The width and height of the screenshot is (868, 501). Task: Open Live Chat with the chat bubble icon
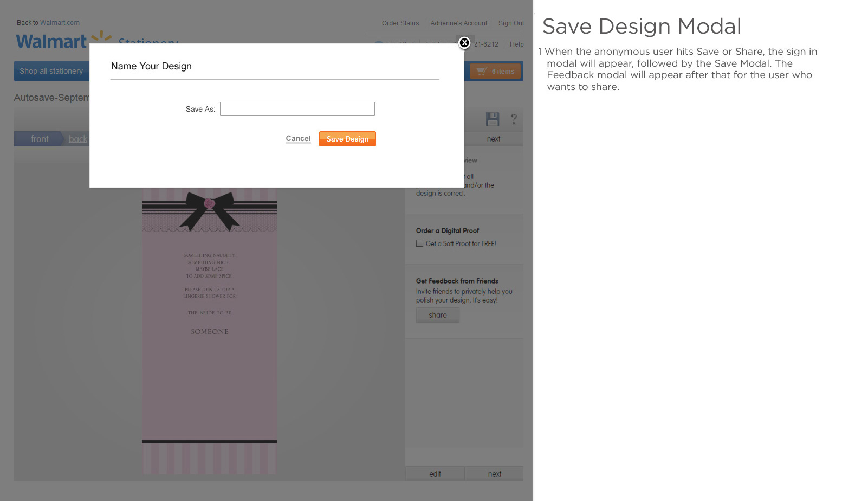pyautogui.click(x=378, y=44)
